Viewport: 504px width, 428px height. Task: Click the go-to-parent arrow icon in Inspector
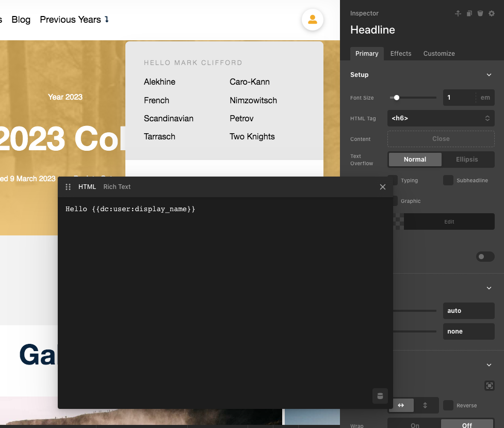click(458, 13)
